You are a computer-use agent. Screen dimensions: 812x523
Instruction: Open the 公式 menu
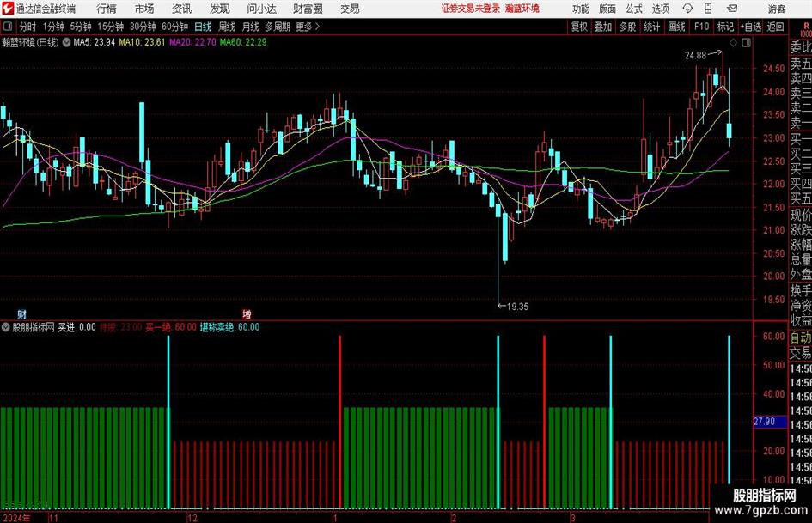click(634, 9)
